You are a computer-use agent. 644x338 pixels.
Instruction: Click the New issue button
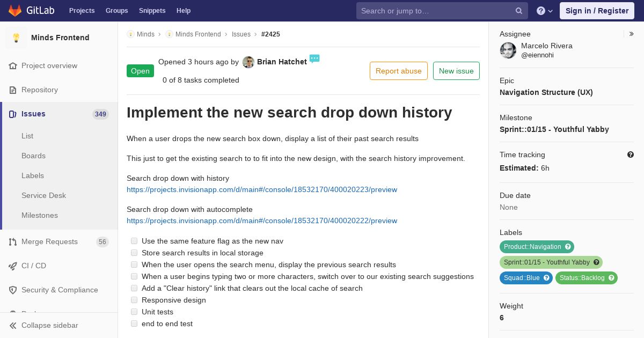coord(456,71)
